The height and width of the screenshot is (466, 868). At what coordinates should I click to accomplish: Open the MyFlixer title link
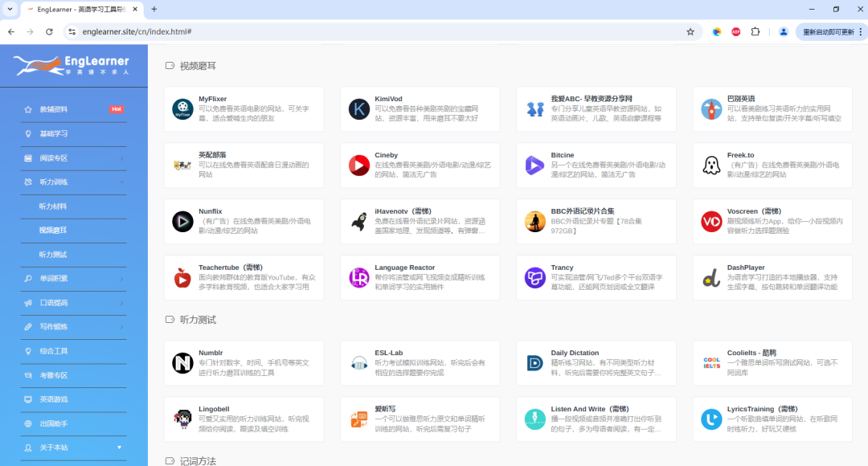click(x=212, y=99)
